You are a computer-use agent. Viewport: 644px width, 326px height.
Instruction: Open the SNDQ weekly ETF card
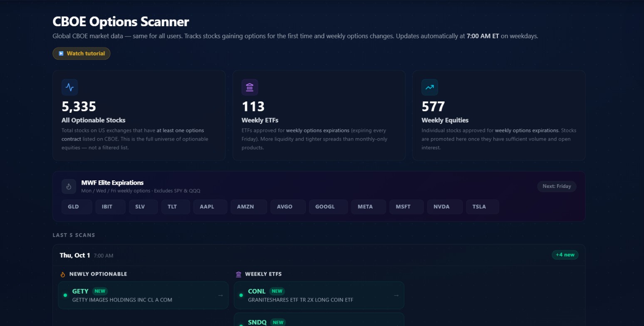coord(319,319)
